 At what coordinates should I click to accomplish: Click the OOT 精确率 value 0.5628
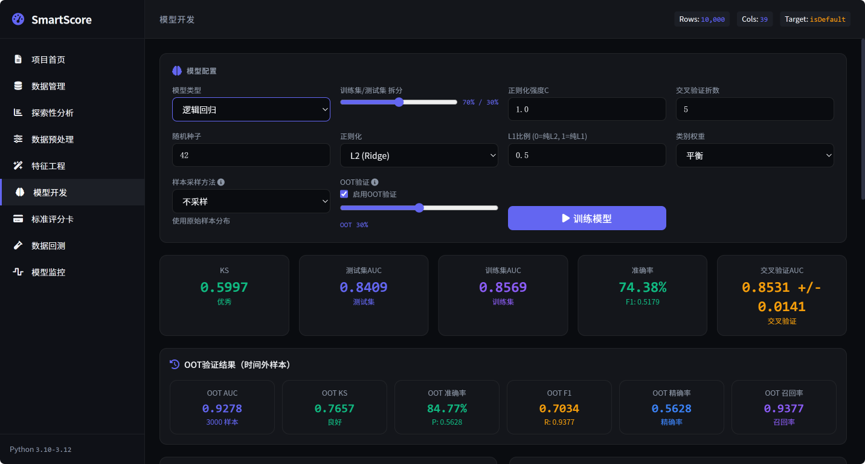point(671,408)
